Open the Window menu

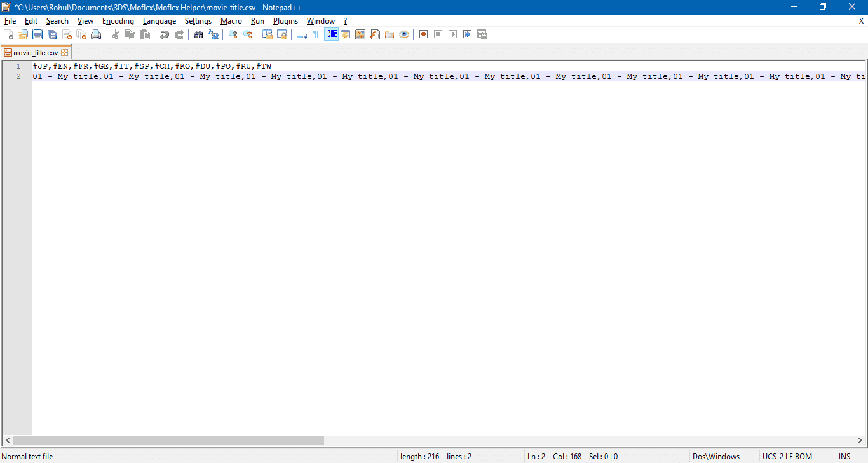click(321, 21)
